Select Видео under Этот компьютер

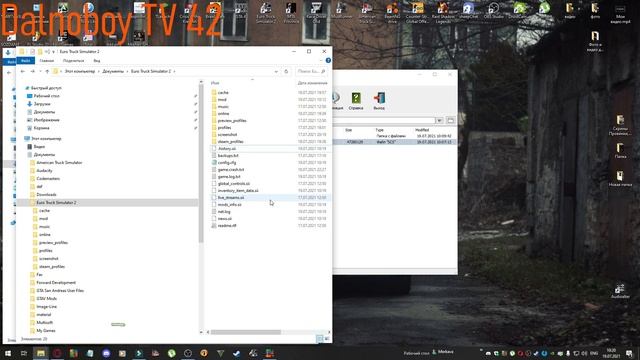(x=39, y=147)
